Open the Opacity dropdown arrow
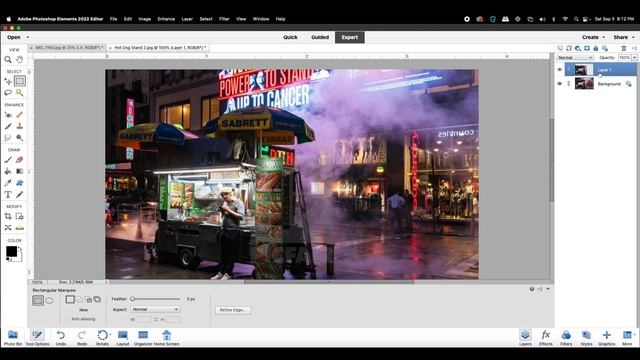The height and width of the screenshot is (360, 640). pyautogui.click(x=634, y=58)
